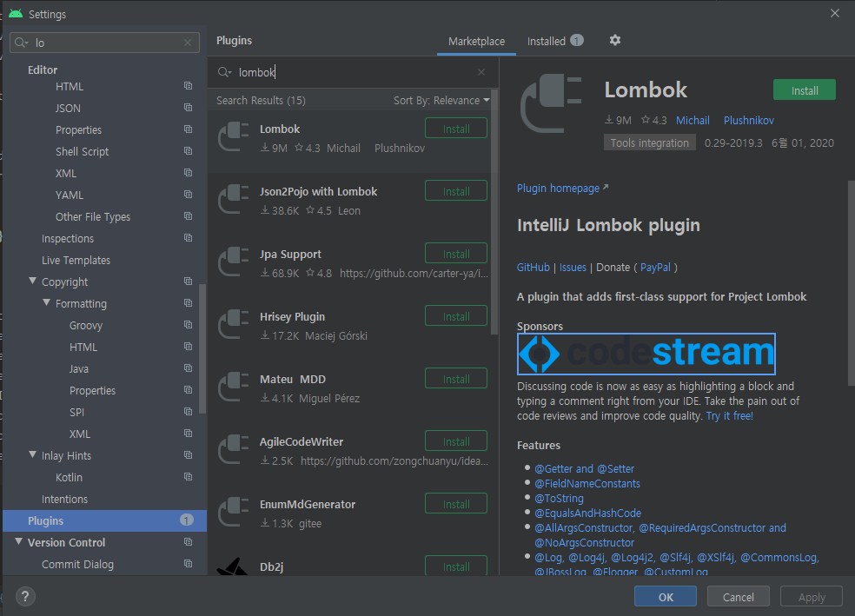This screenshot has height=616, width=855.
Task: Click the project-level icon beside Inlay Hints
Action: click(x=189, y=455)
